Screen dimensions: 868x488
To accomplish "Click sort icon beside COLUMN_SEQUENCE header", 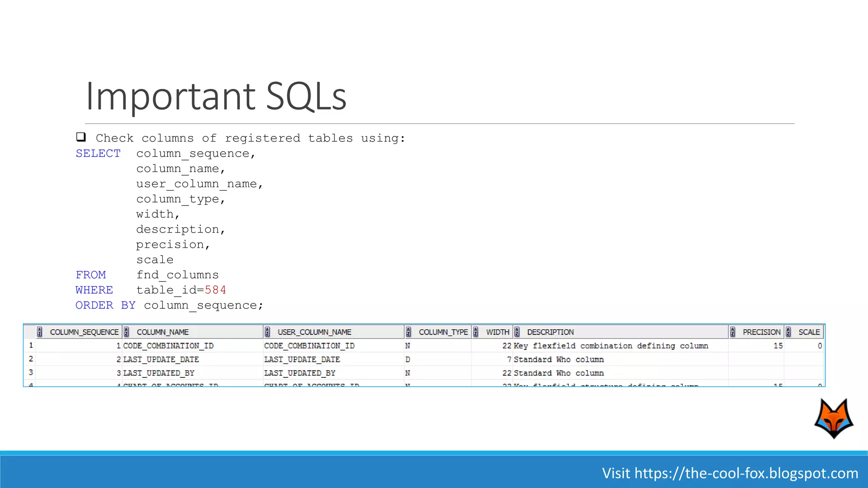I will (x=39, y=332).
